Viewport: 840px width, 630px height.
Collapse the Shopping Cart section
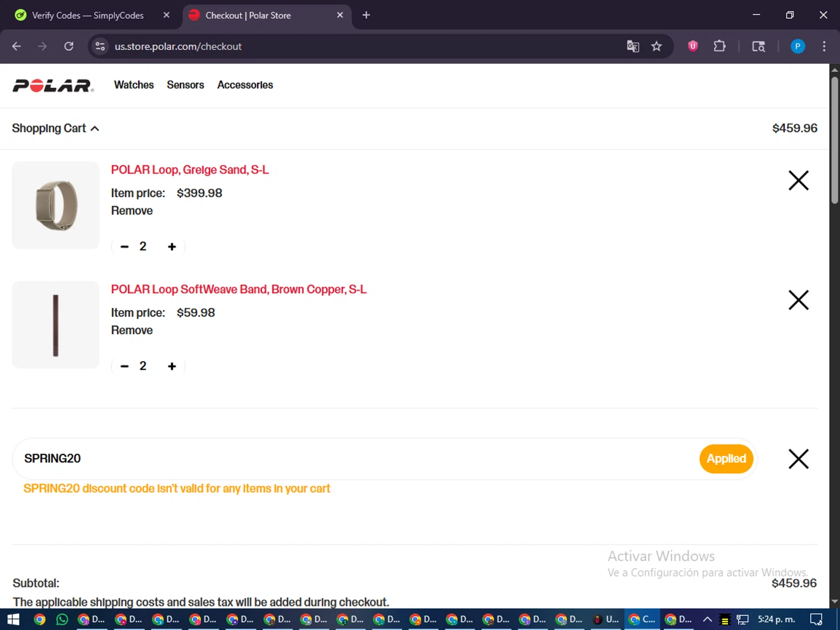coord(55,128)
